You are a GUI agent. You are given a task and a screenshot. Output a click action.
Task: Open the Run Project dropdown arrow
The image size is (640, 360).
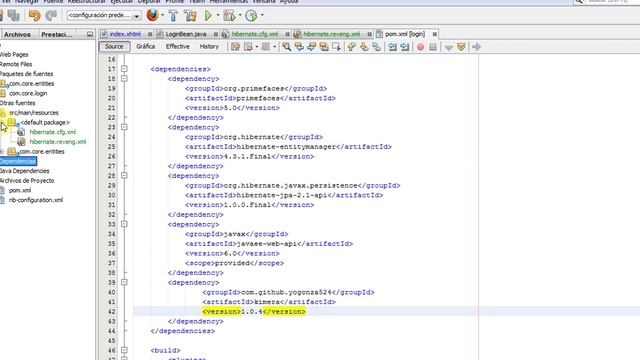218,16
